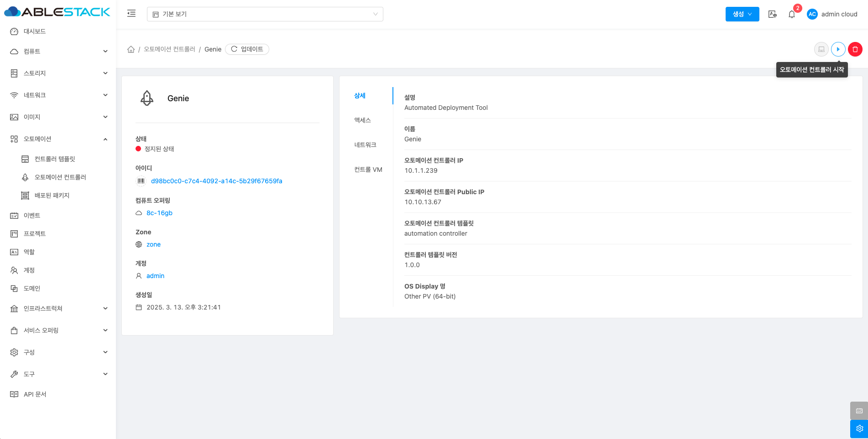868x439 pixels.
Task: Open the admin account link
Action: [155, 276]
